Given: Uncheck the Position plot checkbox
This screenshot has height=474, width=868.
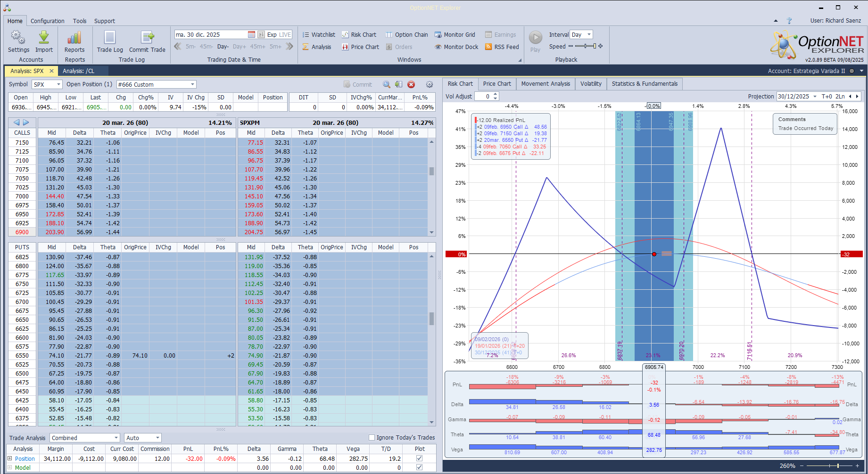Looking at the screenshot, I should (419, 458).
